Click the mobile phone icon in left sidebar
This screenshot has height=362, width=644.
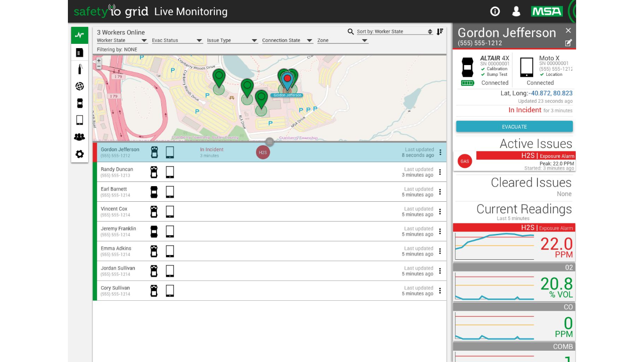[79, 120]
